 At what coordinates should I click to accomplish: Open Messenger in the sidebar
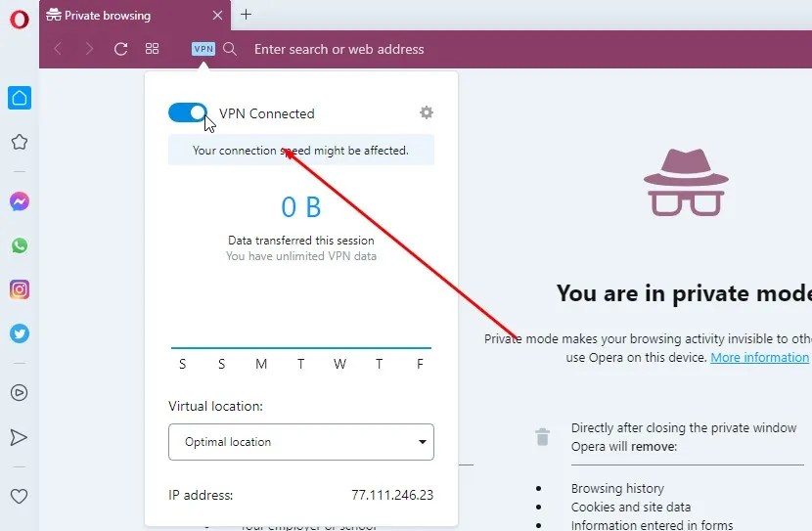click(x=20, y=201)
